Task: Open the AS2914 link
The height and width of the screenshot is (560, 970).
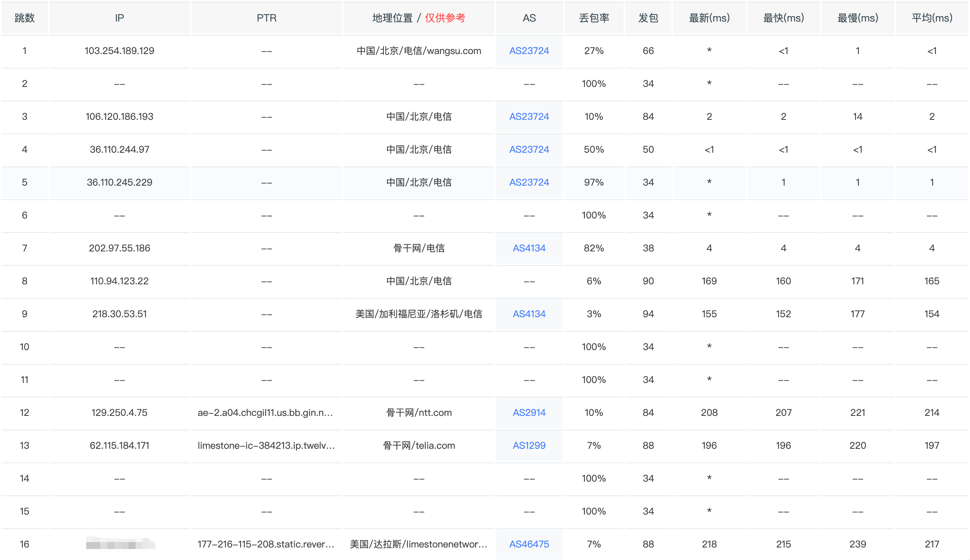Action: coord(529,413)
